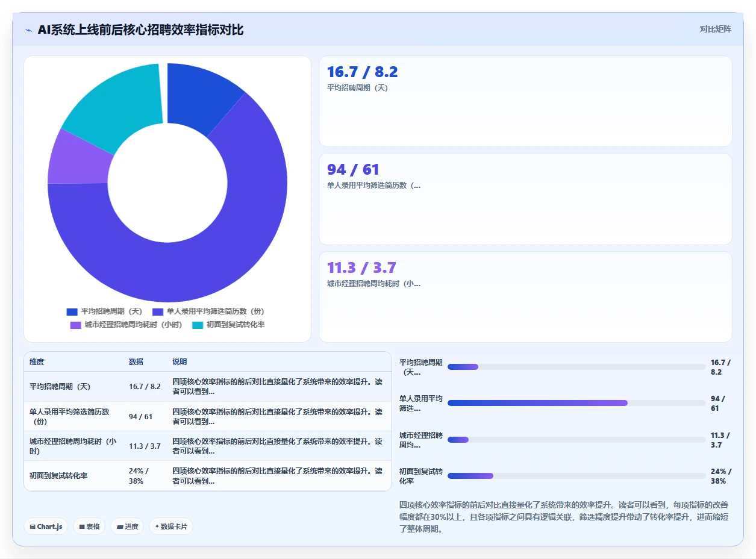Toggle 平均招聘周期（天） legend item
This screenshot has width=756, height=559.
click(104, 311)
